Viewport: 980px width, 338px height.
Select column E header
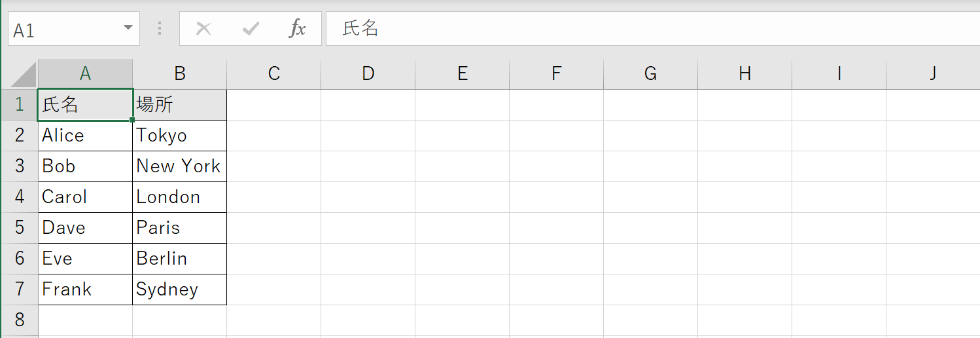(x=463, y=74)
